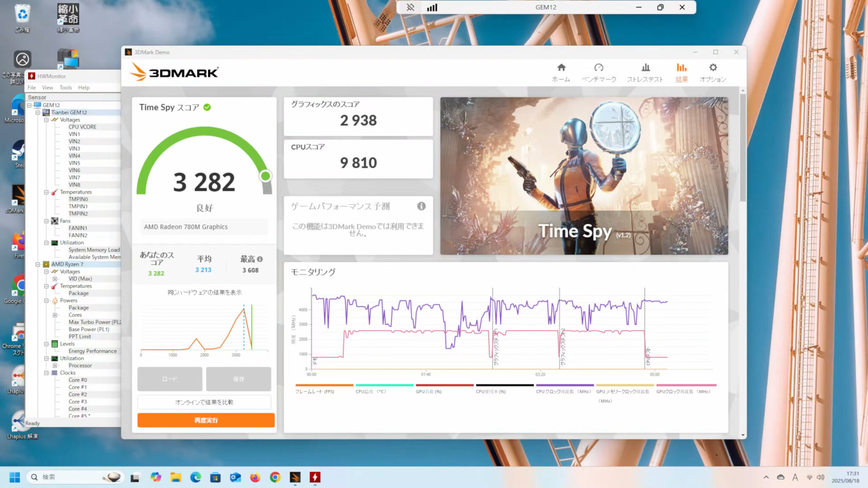
Task: Open Outlook from taskbar
Action: (x=235, y=477)
